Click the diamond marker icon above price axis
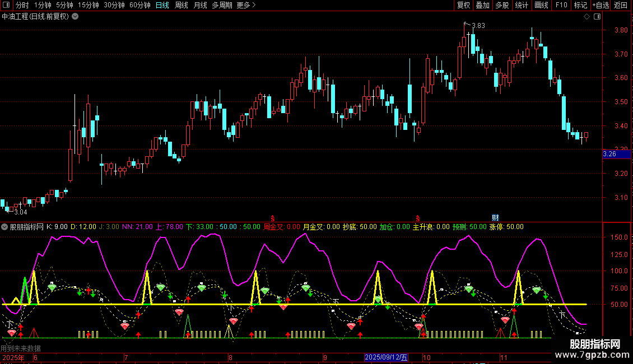Image resolution: width=633 pixels, height=364 pixels. point(587,17)
